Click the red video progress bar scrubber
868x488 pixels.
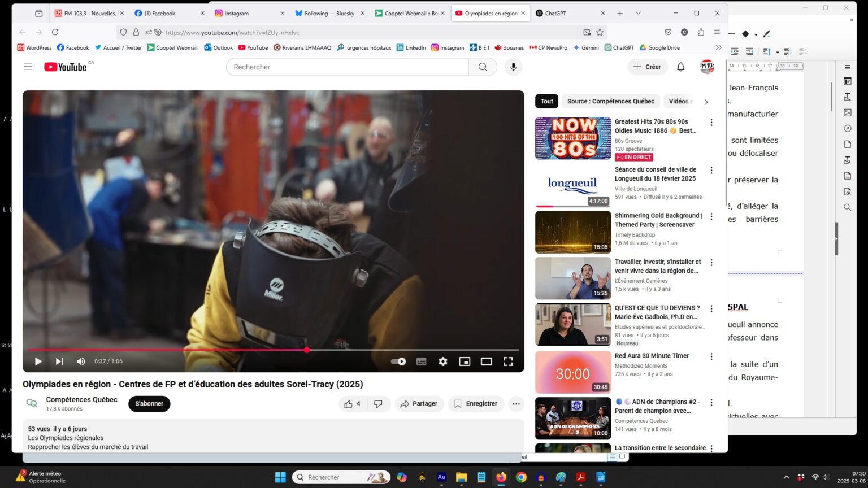(x=307, y=350)
